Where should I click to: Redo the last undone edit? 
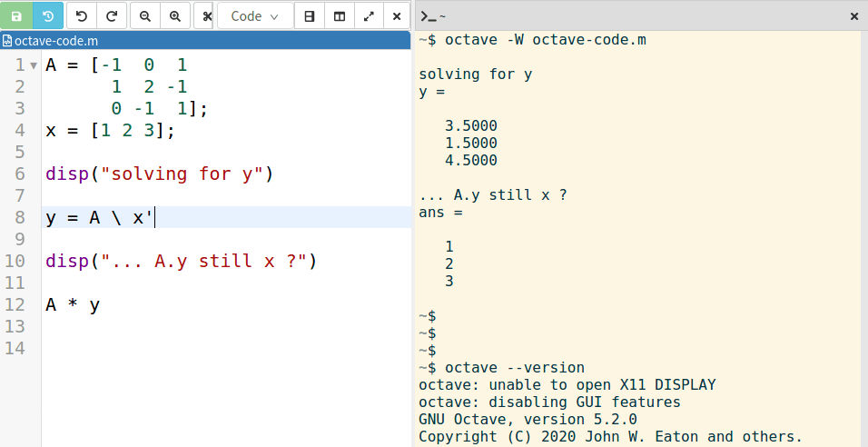pyautogui.click(x=112, y=16)
